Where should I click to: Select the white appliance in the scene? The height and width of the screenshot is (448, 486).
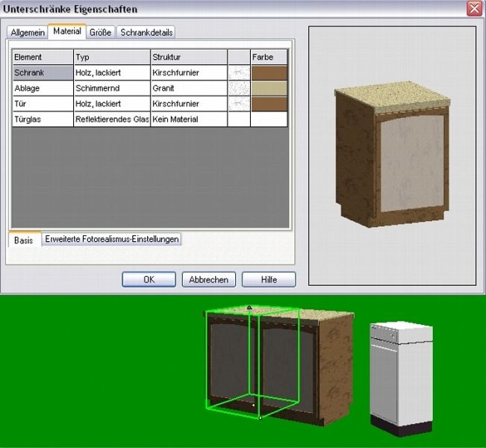tap(401, 377)
